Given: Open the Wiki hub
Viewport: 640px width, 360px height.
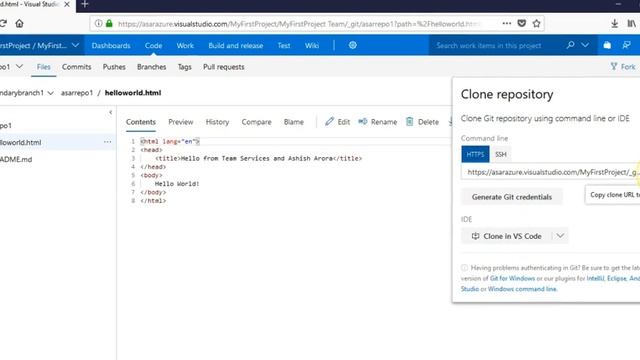Looking at the screenshot, I should click(x=312, y=45).
